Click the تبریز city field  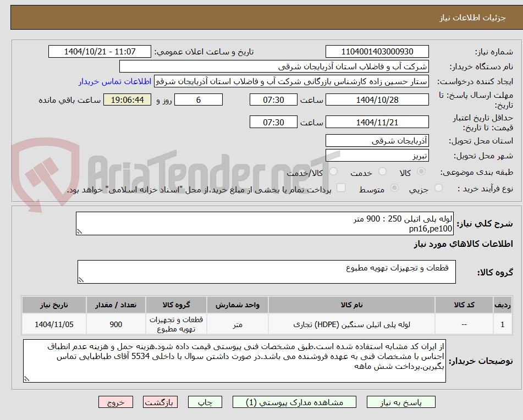(x=377, y=156)
